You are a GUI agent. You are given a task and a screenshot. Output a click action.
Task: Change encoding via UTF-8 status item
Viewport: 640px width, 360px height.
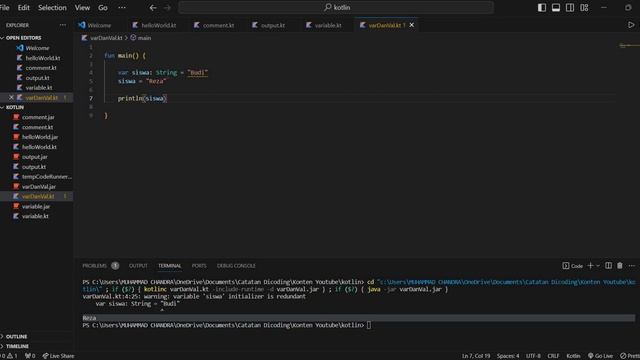coord(533,356)
